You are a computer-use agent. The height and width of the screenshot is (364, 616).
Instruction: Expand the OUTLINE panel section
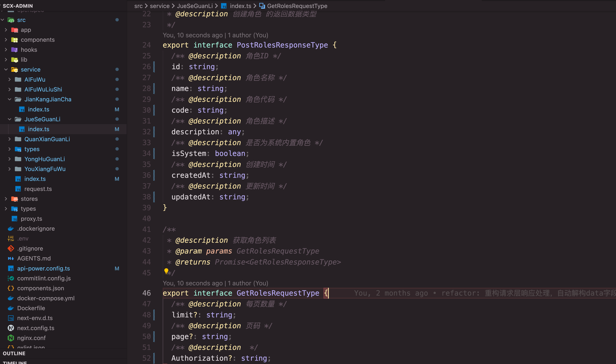point(14,353)
